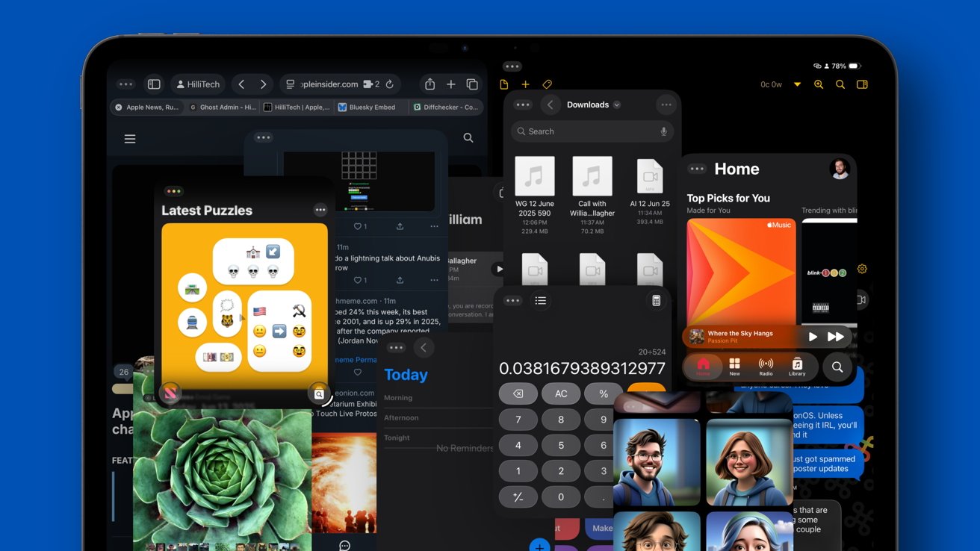Tap 5 on calculator

click(561, 446)
